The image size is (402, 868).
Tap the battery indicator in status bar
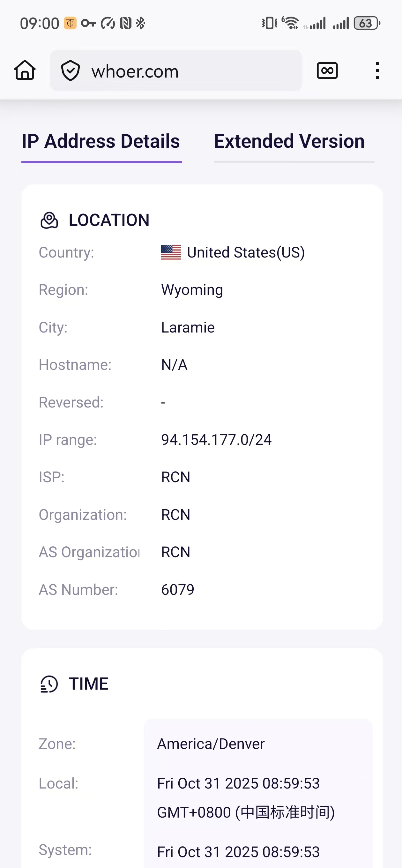pyautogui.click(x=367, y=24)
